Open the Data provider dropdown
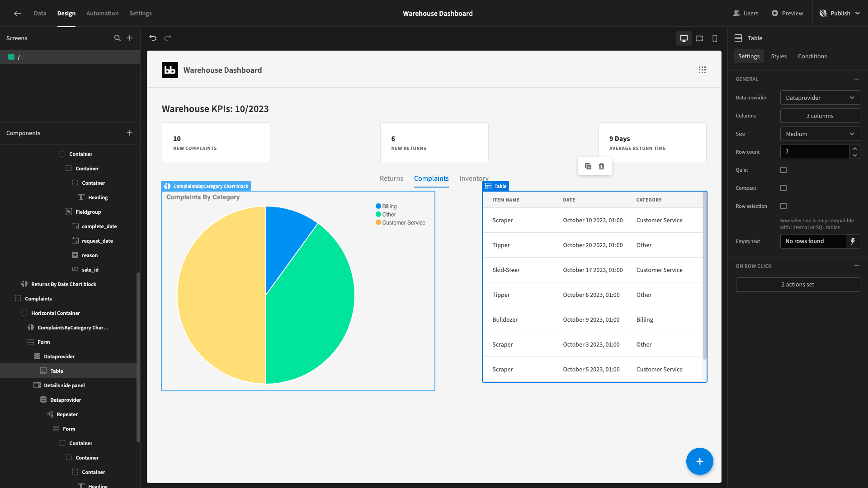The height and width of the screenshot is (488, 868). coord(820,98)
